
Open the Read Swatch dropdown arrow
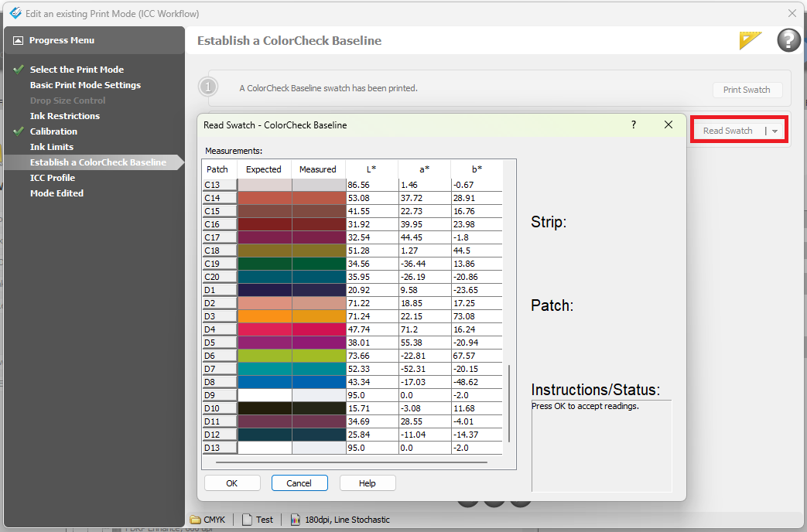click(x=775, y=129)
